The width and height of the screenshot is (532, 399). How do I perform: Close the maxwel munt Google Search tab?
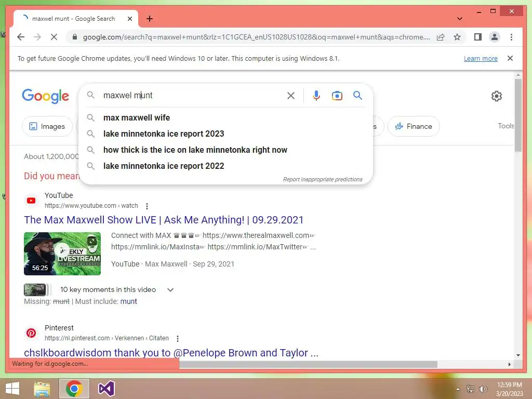pos(129,19)
